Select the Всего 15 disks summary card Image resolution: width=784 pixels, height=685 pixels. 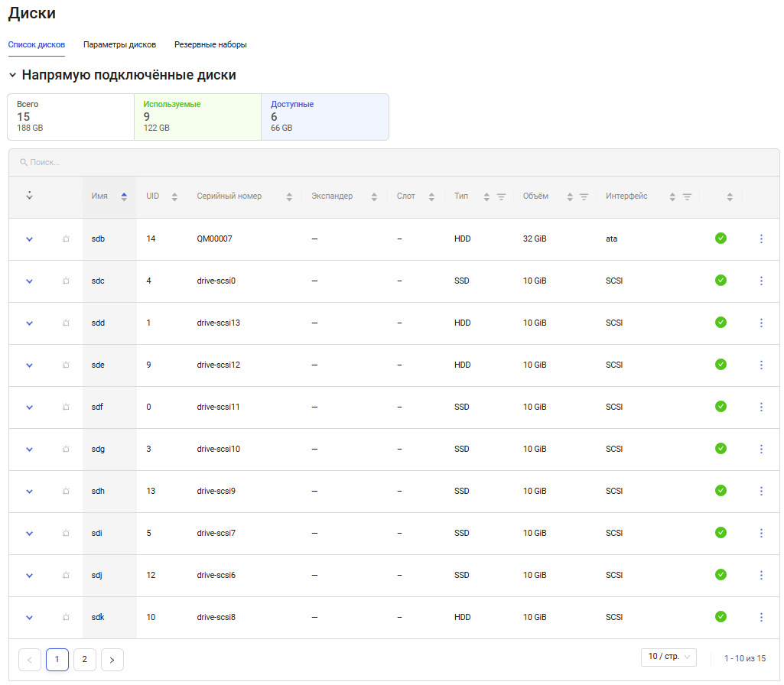[71, 117]
